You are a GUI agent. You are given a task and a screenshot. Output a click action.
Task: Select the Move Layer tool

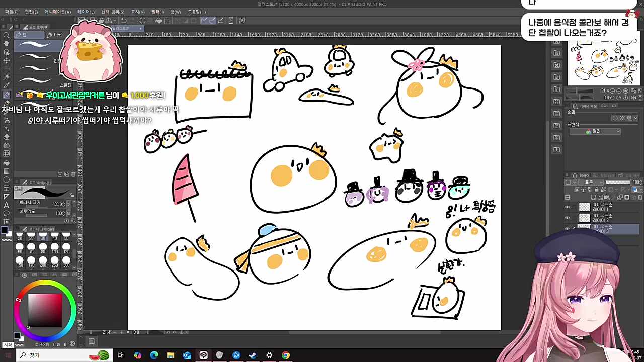(7, 61)
